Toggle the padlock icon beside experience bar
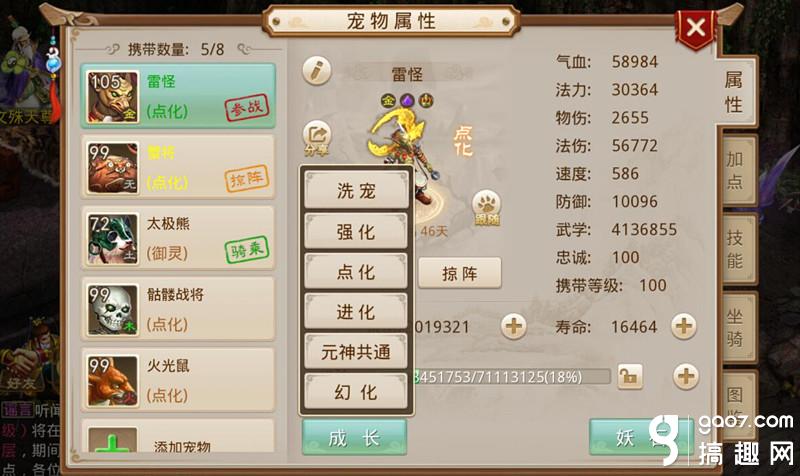This screenshot has height=476, width=800. point(630,377)
